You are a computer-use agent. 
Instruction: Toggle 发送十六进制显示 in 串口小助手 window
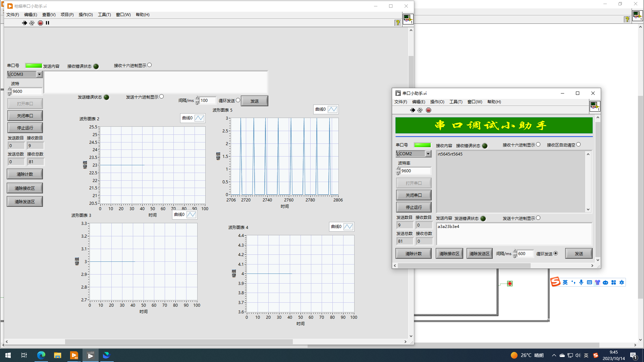point(538,218)
